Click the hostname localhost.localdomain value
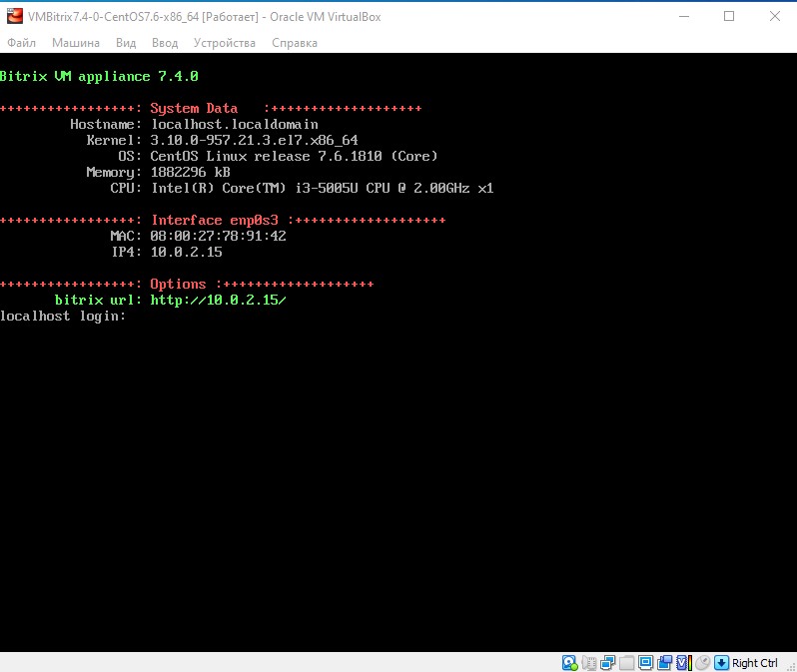Viewport: 797px width, 672px height. point(235,125)
